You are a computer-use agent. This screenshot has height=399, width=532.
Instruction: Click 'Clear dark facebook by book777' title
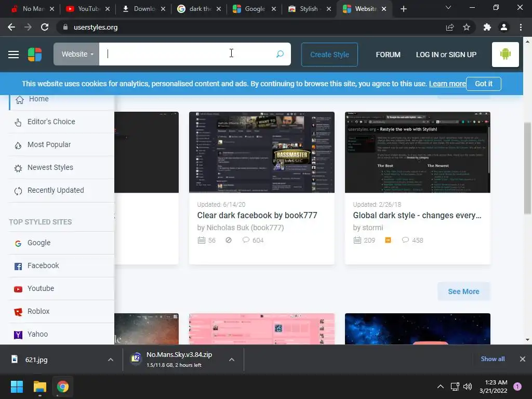(257, 216)
